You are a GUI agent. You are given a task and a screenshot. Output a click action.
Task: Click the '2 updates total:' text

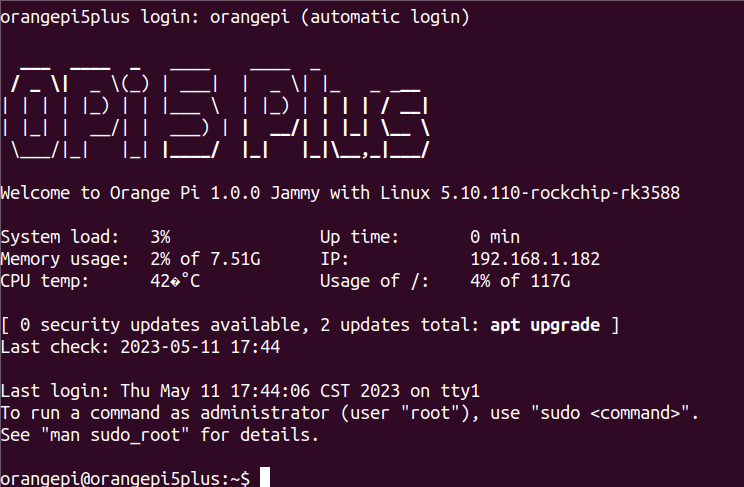[x=400, y=325]
